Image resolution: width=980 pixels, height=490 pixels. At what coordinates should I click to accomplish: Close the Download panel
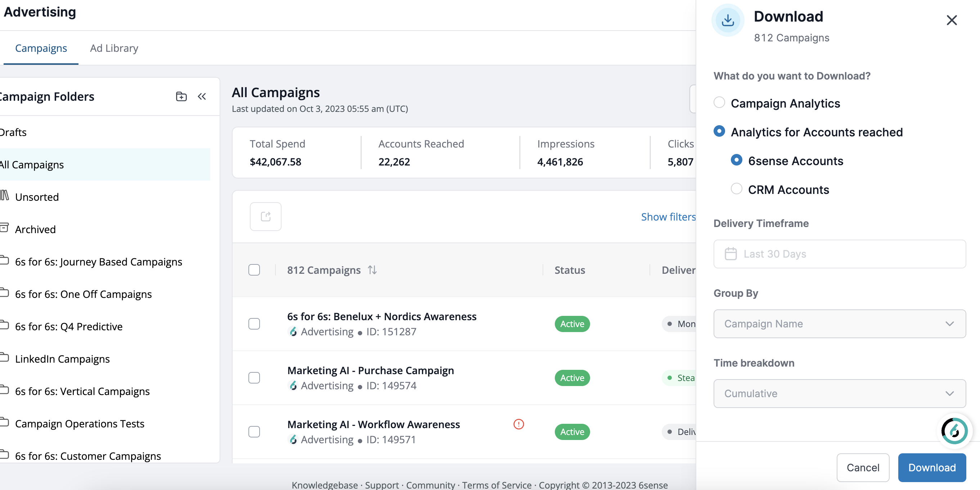[x=952, y=20]
